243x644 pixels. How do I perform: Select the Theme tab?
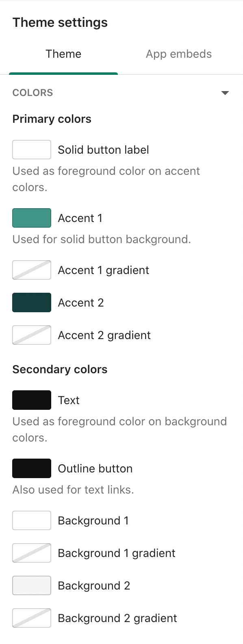63,54
